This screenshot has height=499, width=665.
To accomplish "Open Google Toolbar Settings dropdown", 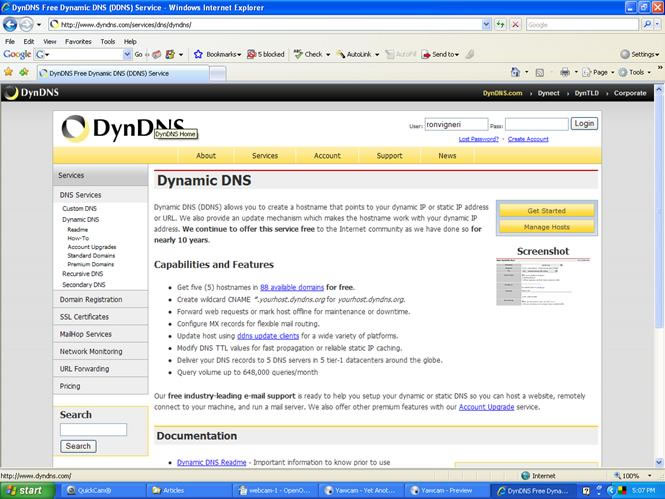I will [640, 54].
